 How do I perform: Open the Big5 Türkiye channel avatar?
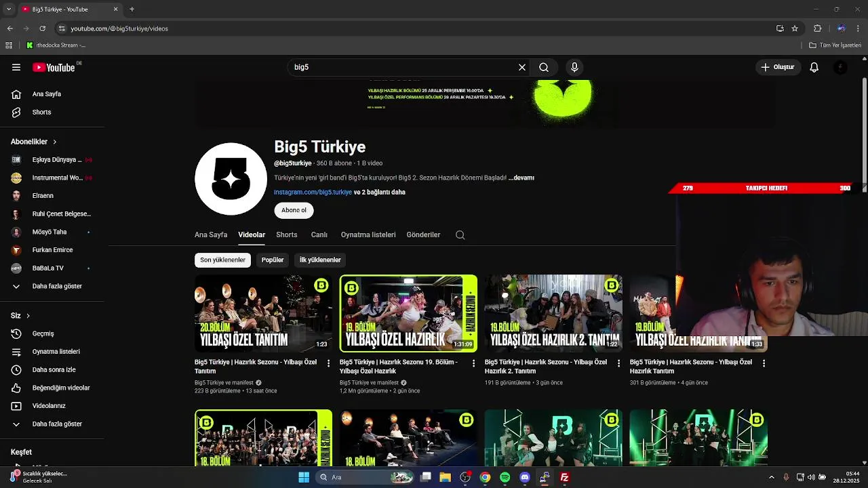pos(231,179)
